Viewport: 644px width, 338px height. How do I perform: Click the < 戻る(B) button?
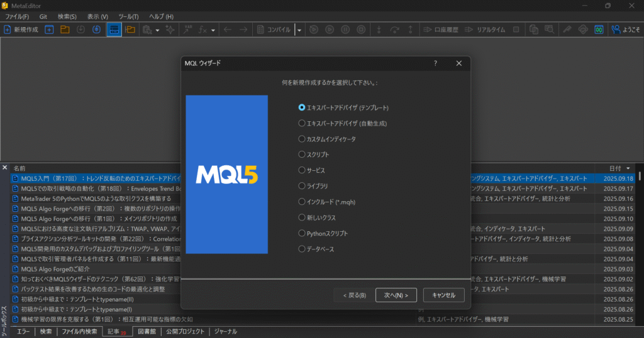pos(355,295)
